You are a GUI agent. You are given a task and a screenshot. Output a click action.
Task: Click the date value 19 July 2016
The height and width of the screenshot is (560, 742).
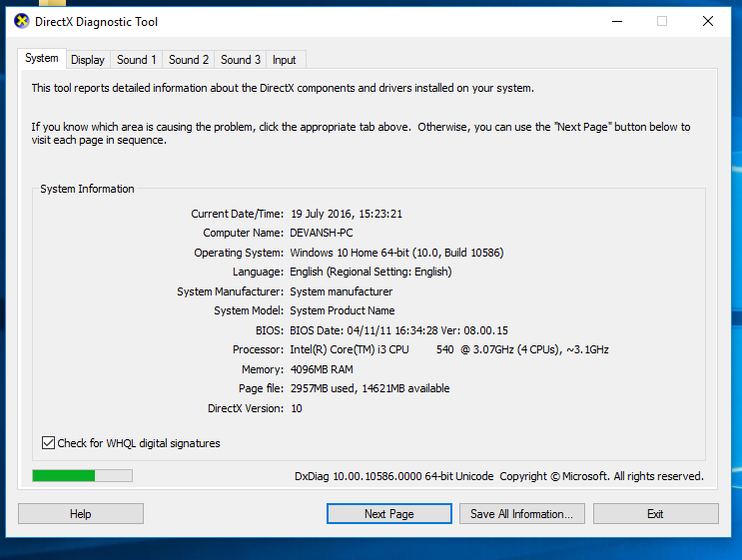(322, 214)
